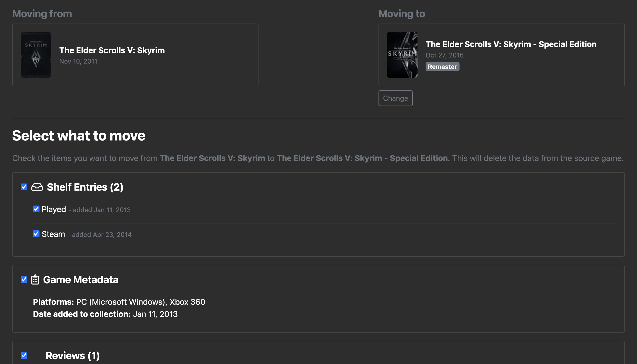
Task: Click the Nov 10, 2011 release date
Action: tap(78, 61)
